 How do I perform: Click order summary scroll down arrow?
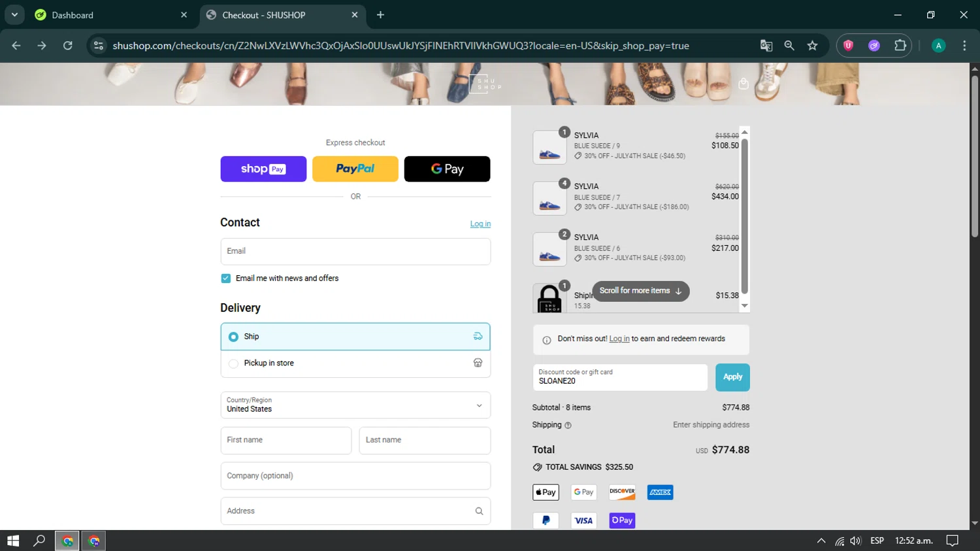pos(745,306)
